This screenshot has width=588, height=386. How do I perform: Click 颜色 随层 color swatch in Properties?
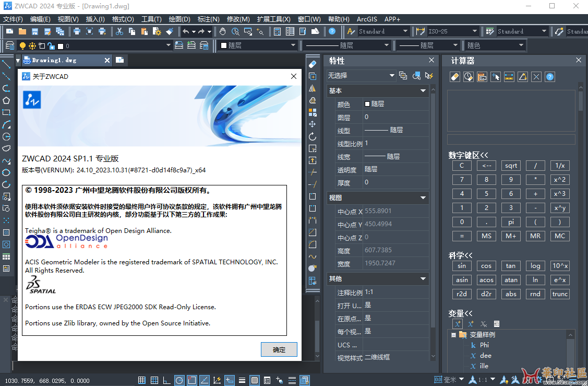367,104
